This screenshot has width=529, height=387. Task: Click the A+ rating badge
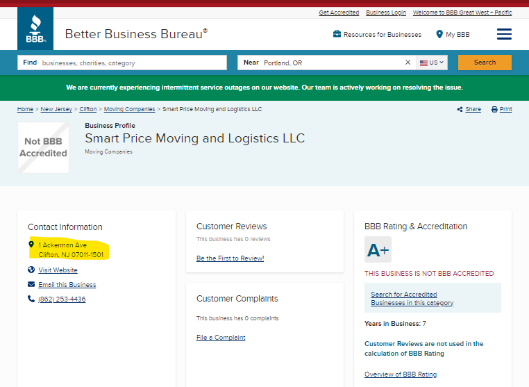coord(378,250)
